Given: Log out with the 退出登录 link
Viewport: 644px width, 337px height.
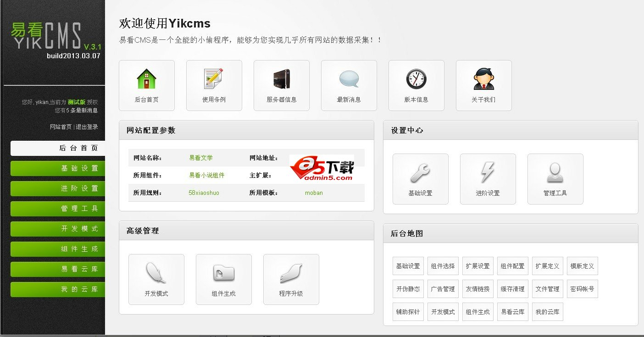Looking at the screenshot, I should (87, 127).
